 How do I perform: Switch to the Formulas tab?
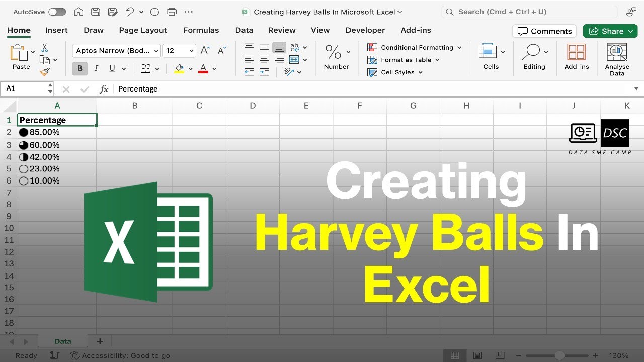point(201,30)
